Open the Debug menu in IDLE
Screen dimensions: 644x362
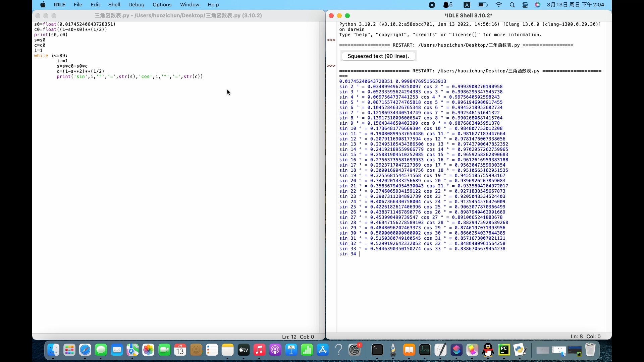[136, 5]
